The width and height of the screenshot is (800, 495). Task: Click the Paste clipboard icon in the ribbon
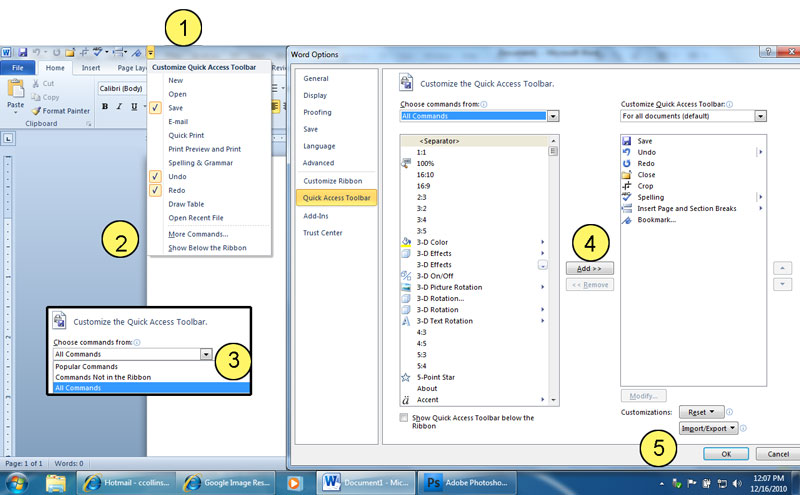(15, 88)
